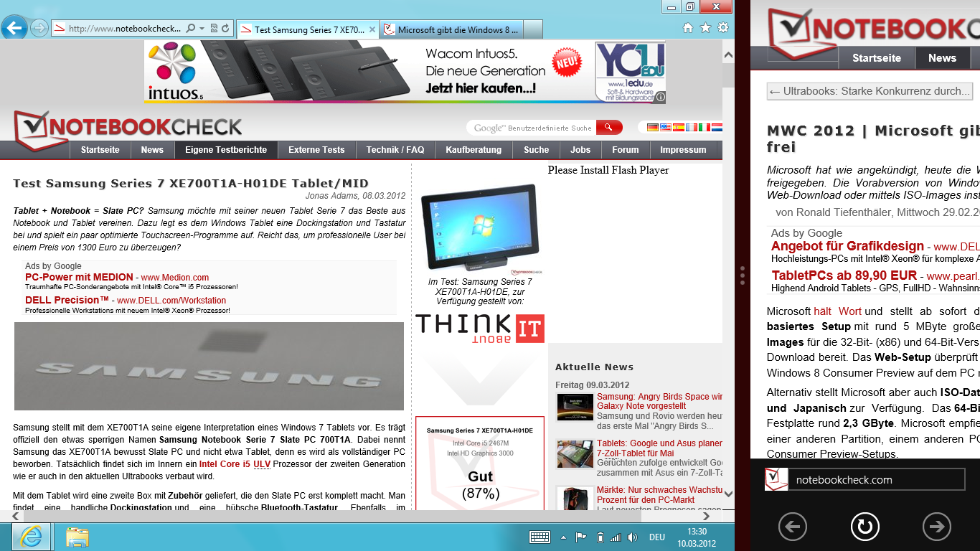The width and height of the screenshot is (980, 551).
Task: Select 'Kaufberatung' in site navigation
Action: click(473, 150)
